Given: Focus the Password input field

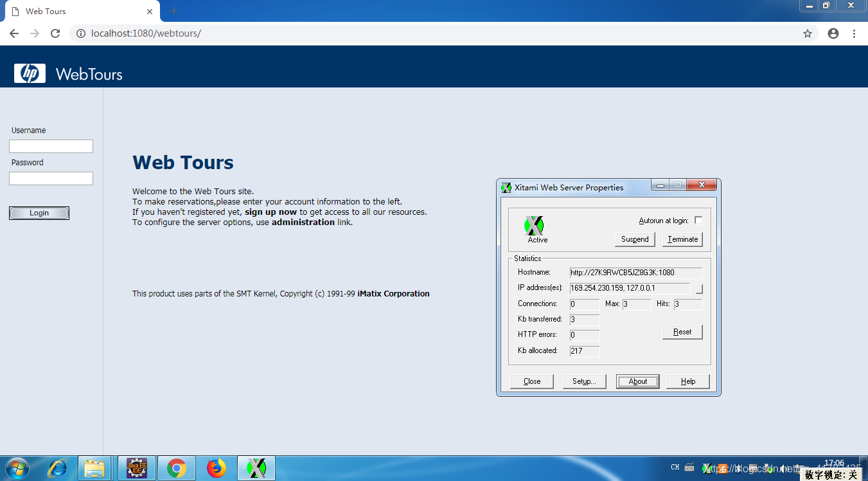Looking at the screenshot, I should coord(51,179).
